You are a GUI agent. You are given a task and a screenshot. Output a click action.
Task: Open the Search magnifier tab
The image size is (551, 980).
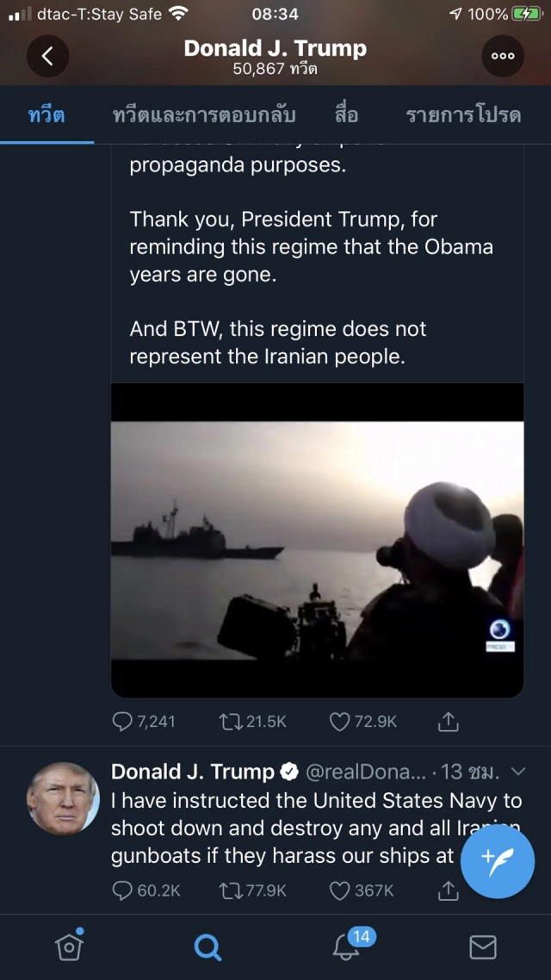coord(207,947)
